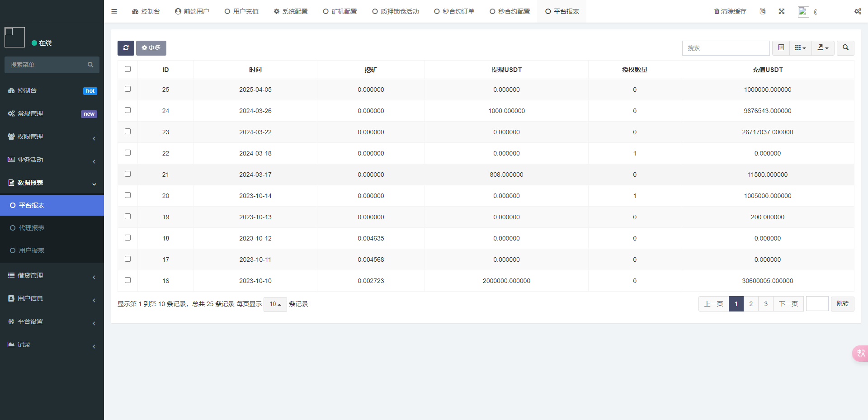Toggle the sidebar hamburger menu icon
Viewport: 868px width, 420px height.
point(114,11)
